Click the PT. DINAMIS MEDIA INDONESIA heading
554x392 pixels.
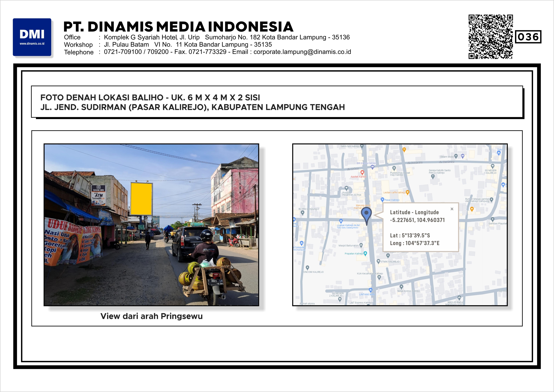click(178, 27)
